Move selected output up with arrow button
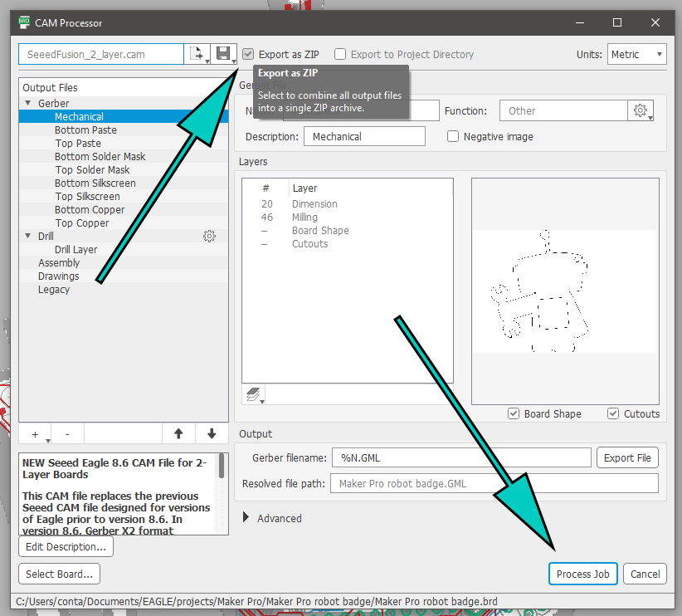The image size is (682, 616). tap(178, 433)
